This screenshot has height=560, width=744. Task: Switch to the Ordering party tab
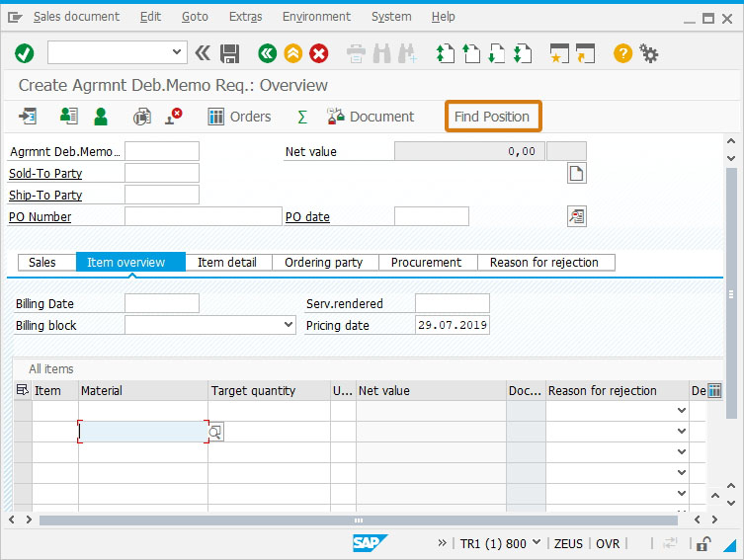tap(325, 262)
